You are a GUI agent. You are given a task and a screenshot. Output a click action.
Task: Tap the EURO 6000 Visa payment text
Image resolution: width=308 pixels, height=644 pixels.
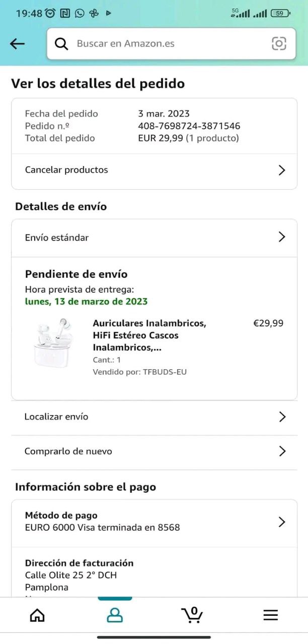[x=102, y=527]
